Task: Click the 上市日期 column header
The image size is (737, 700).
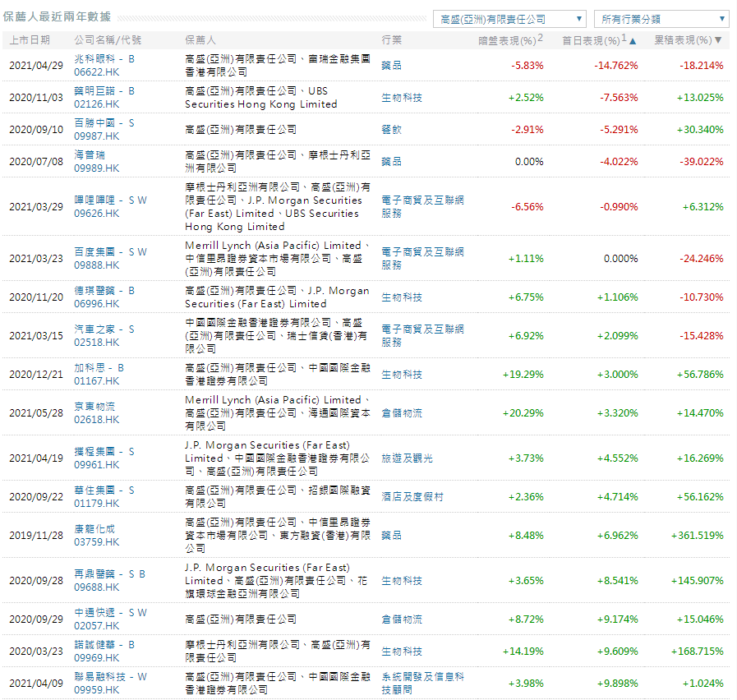Action: point(30,40)
